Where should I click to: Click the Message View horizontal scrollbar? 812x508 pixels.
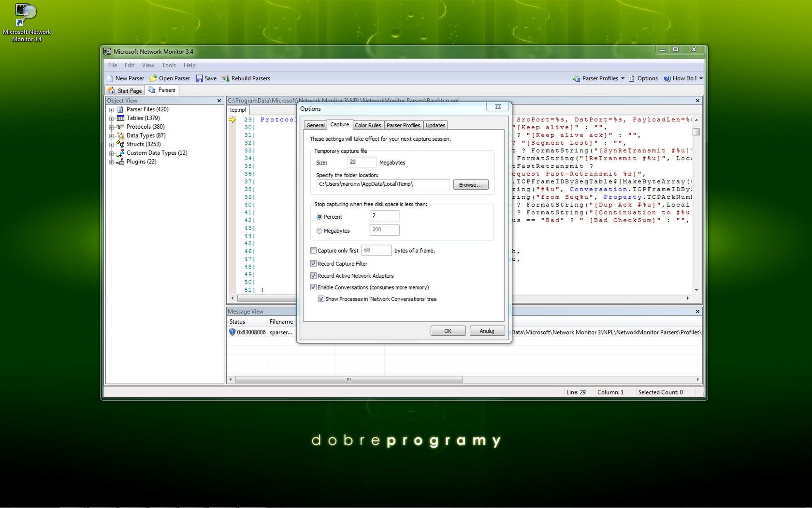coord(348,379)
